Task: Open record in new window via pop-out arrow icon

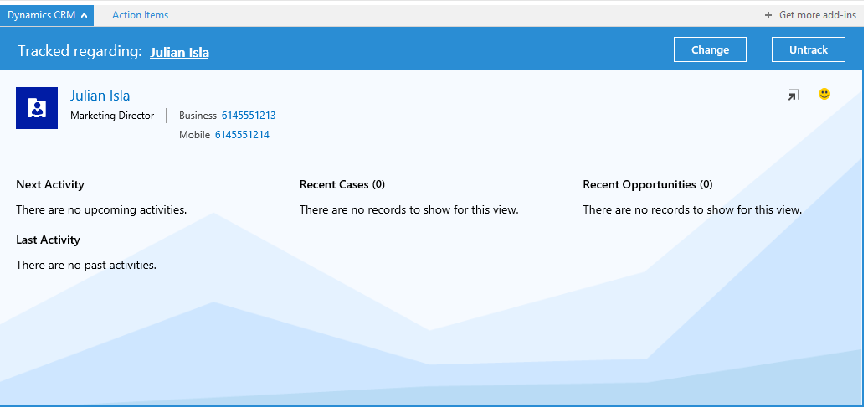Action: coord(794,96)
